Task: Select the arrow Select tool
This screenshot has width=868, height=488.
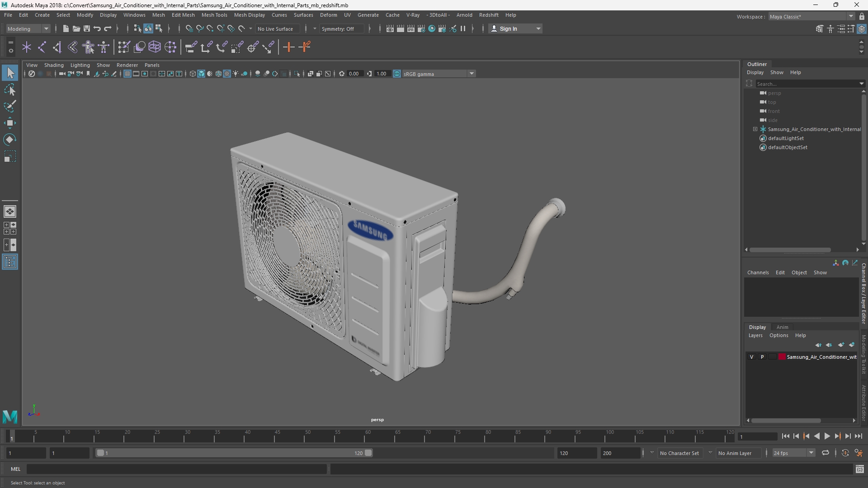Action: pos(10,73)
